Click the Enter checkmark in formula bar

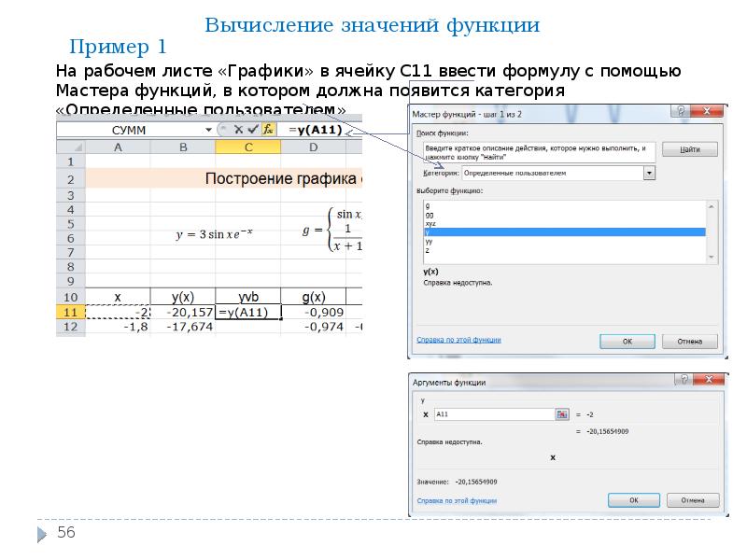[x=252, y=130]
